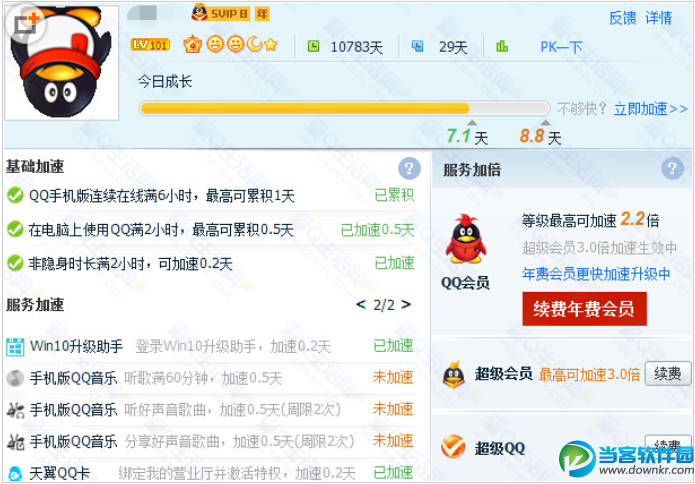This screenshot has width=695, height=484.
Task: Click the crown level icon
Action: [x=193, y=45]
